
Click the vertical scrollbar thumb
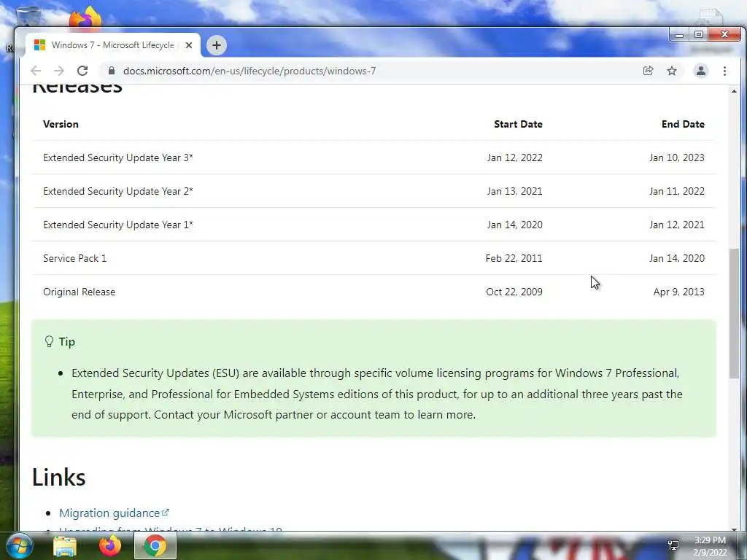[x=734, y=314]
